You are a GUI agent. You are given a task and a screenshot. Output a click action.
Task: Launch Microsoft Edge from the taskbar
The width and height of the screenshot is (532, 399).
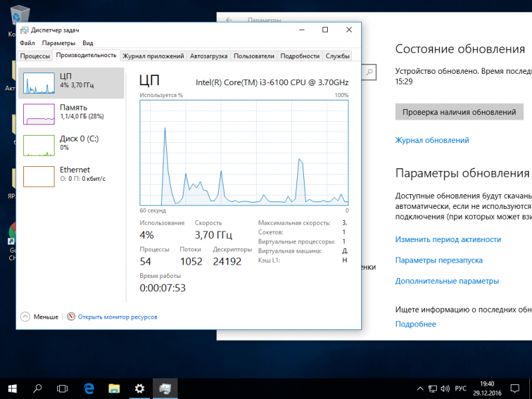pos(89,388)
